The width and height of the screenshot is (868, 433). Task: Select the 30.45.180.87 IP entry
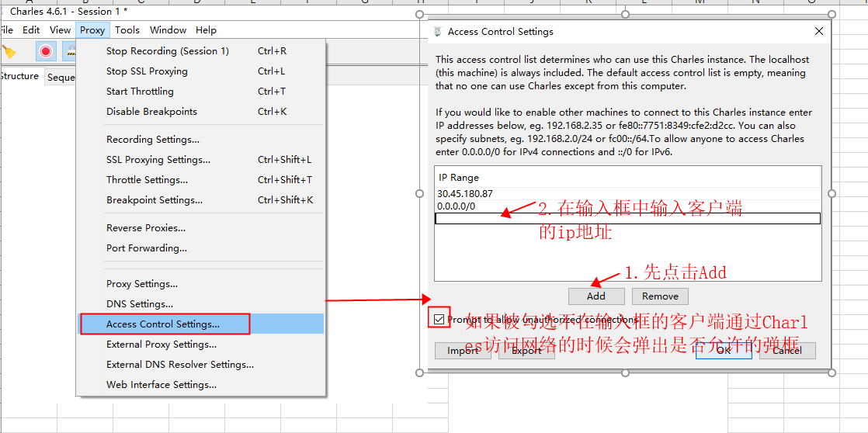coord(628,193)
